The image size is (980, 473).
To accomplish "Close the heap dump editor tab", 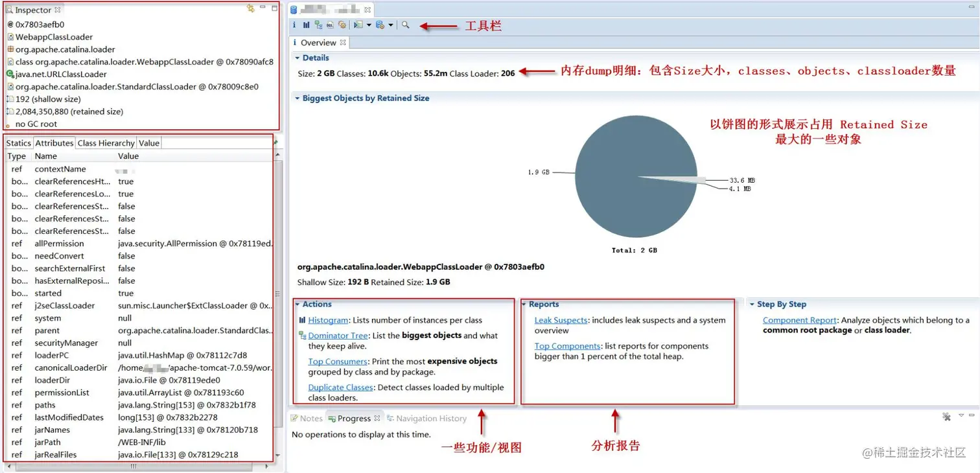I will click(367, 10).
